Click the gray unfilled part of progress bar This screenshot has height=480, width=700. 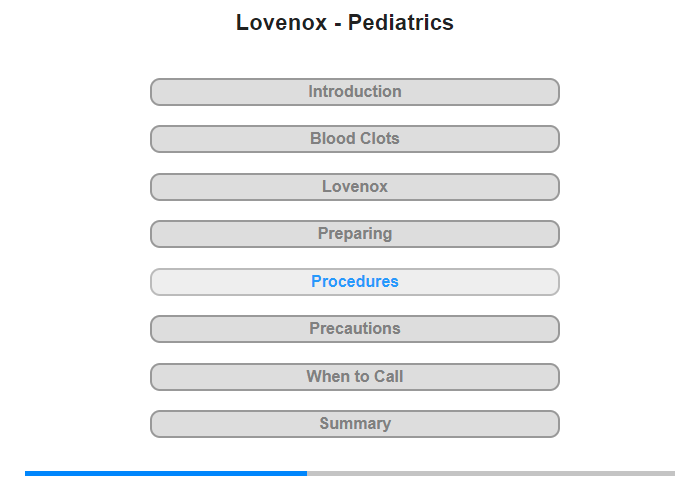[491, 473]
